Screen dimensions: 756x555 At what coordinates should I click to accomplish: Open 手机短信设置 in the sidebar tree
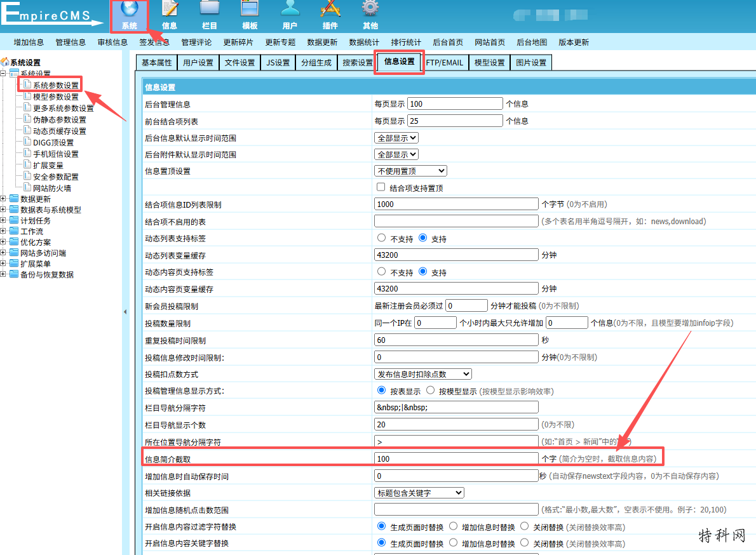(x=56, y=154)
